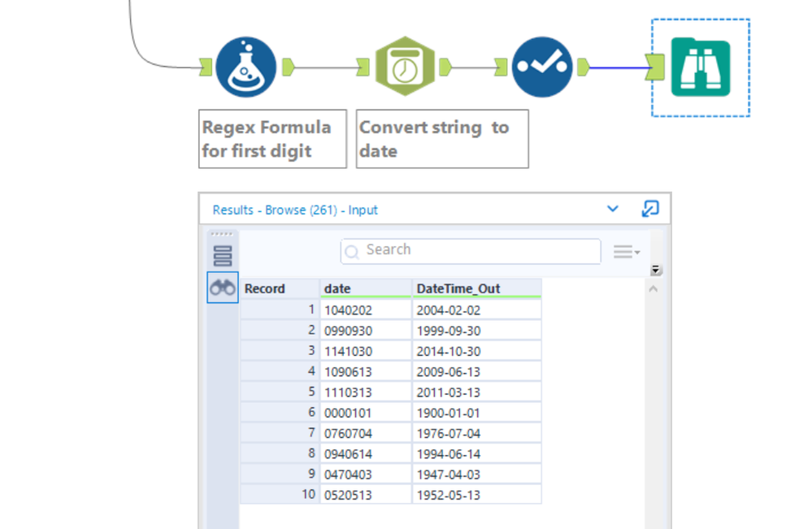Open the metadata view list icon

point(223,256)
